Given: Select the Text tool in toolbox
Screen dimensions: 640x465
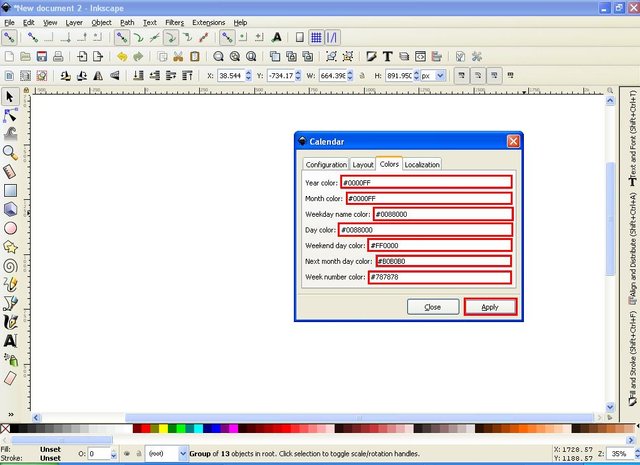Looking at the screenshot, I should [10, 340].
